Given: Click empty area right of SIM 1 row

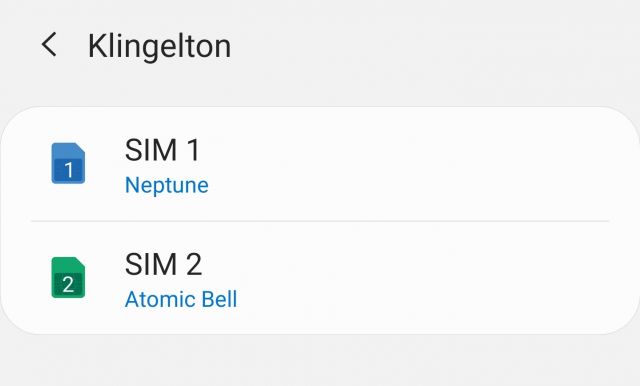Looking at the screenshot, I should coord(429,164).
